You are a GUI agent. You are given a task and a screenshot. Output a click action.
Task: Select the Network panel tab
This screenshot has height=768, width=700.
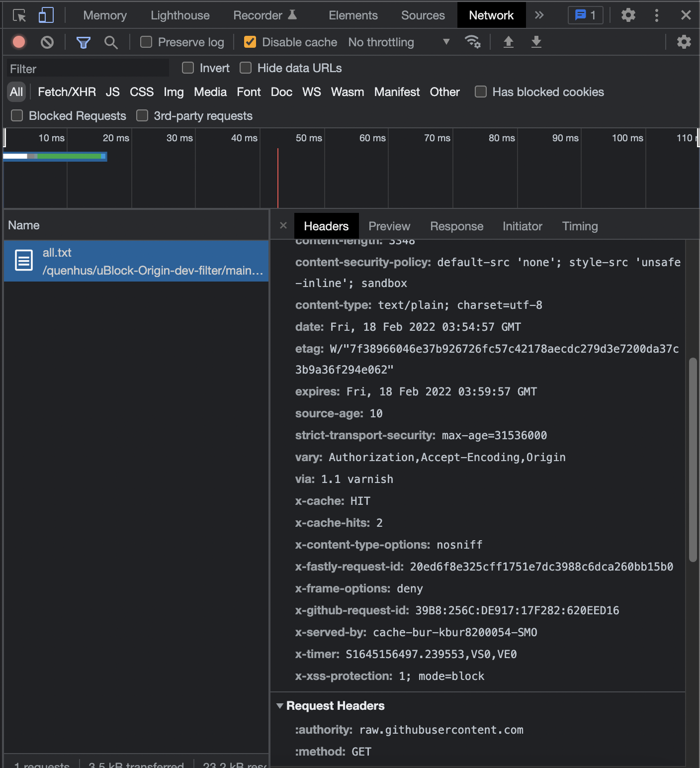point(491,15)
